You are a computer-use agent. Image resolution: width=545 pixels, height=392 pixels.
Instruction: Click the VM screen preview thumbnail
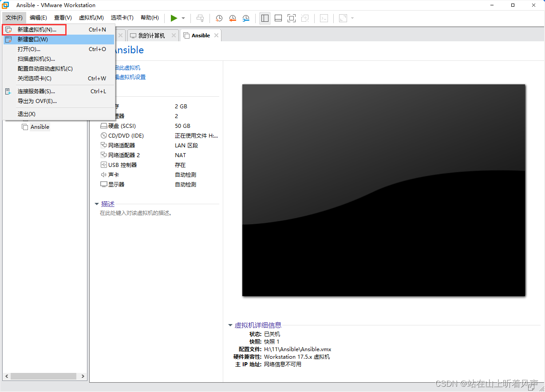click(x=384, y=190)
